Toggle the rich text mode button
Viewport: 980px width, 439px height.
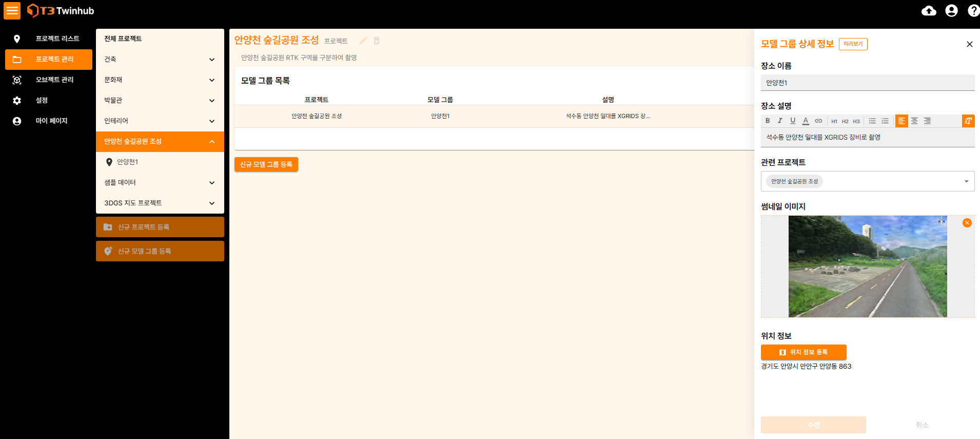[x=968, y=121]
